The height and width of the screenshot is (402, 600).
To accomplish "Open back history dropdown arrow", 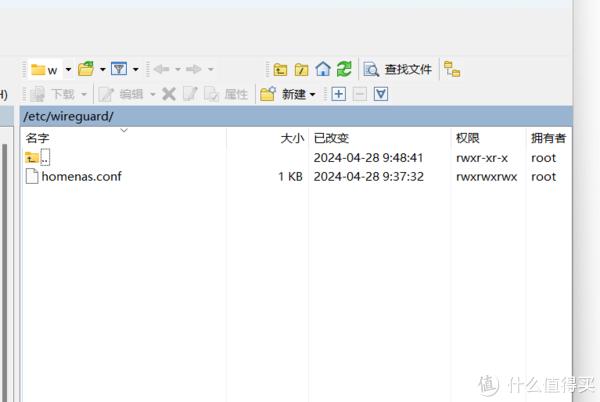I will [x=178, y=70].
